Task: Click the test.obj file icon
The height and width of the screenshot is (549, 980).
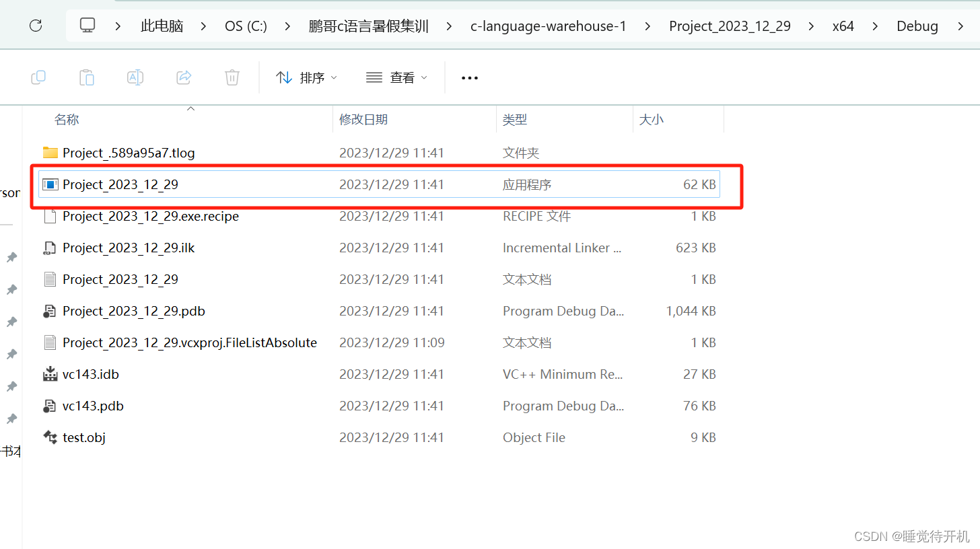Action: 50,437
